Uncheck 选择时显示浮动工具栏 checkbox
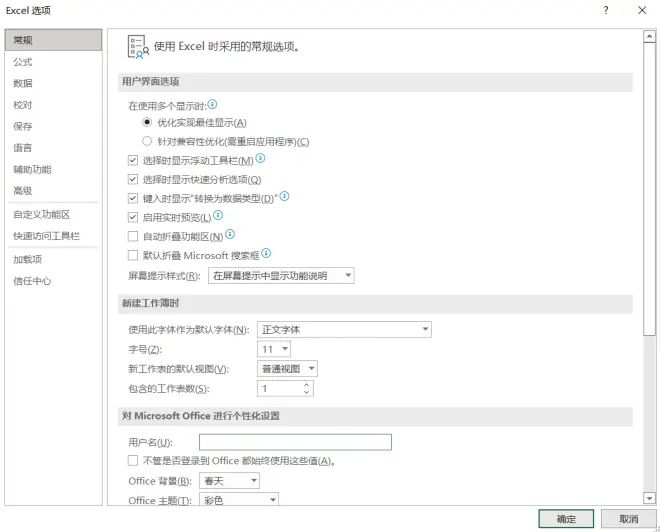This screenshot has width=660, height=532. coord(133,160)
